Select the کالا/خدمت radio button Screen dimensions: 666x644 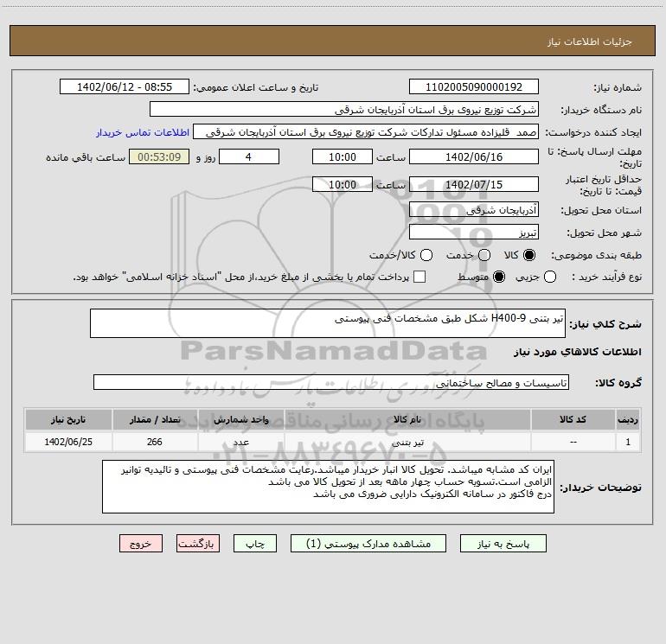tap(426, 255)
